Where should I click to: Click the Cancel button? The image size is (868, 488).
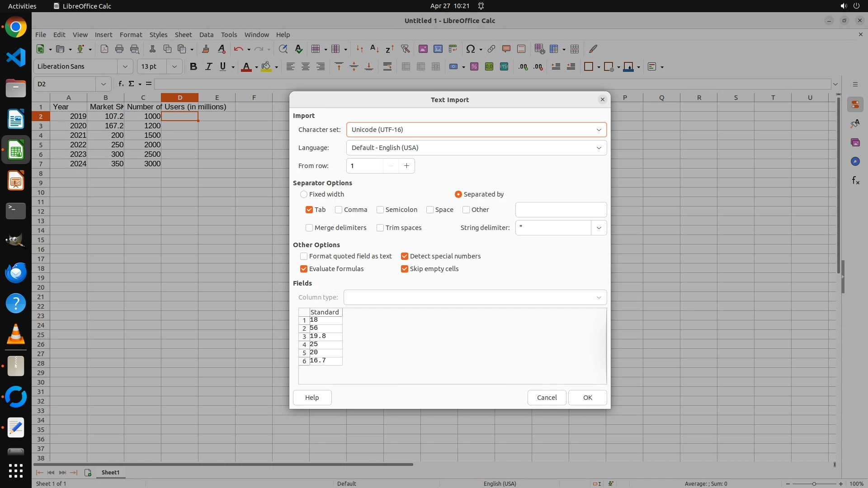[x=547, y=398]
